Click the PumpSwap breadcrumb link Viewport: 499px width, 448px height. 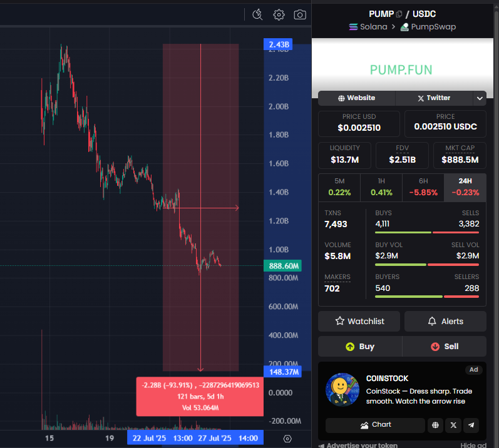click(428, 27)
